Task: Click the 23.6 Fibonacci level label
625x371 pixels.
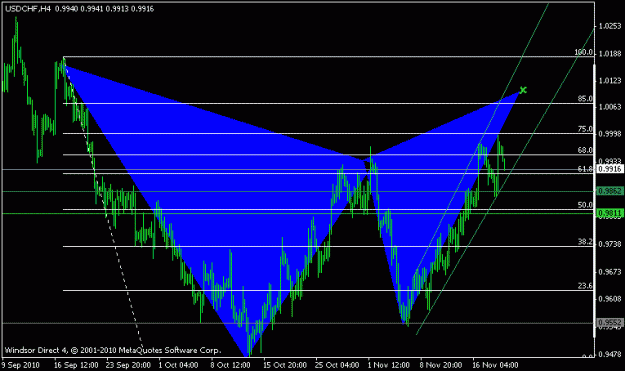Action: pyautogui.click(x=585, y=286)
